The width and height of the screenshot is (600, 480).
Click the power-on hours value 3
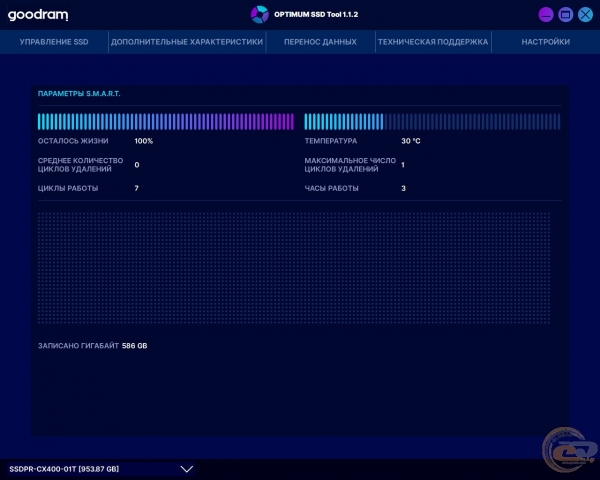(x=403, y=188)
